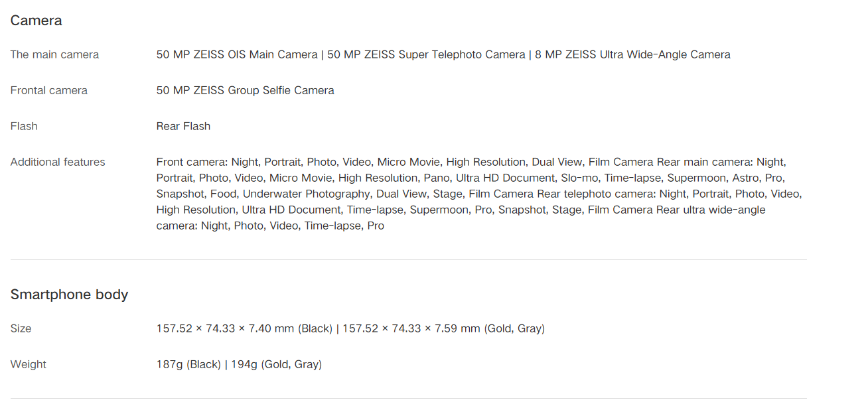Click the 'The main camera' label
868x410 pixels.
tap(54, 54)
